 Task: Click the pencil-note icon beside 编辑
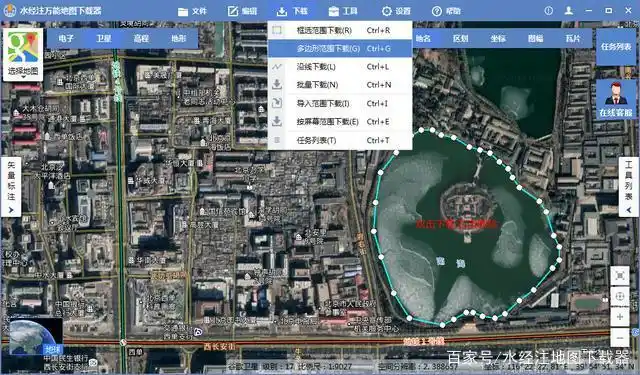click(233, 11)
